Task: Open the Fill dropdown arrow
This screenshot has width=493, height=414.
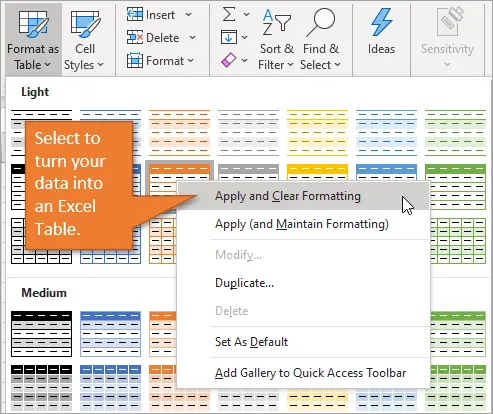Action: click(x=244, y=37)
